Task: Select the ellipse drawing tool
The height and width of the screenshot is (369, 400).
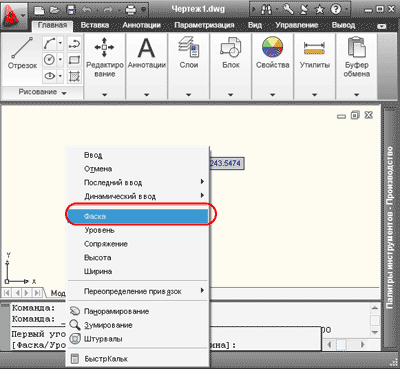Action: [x=50, y=76]
